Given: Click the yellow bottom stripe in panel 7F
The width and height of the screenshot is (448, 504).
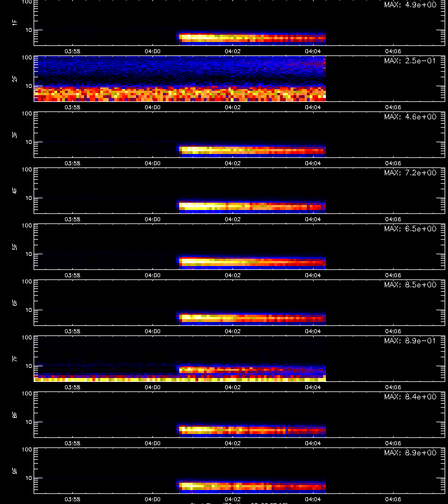Looking at the screenshot, I should (x=180, y=380).
